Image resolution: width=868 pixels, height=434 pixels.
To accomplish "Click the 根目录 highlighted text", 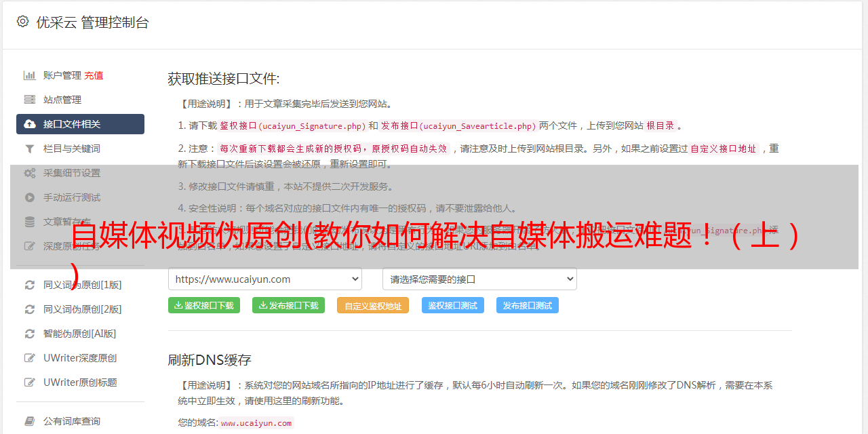I will 660,126.
